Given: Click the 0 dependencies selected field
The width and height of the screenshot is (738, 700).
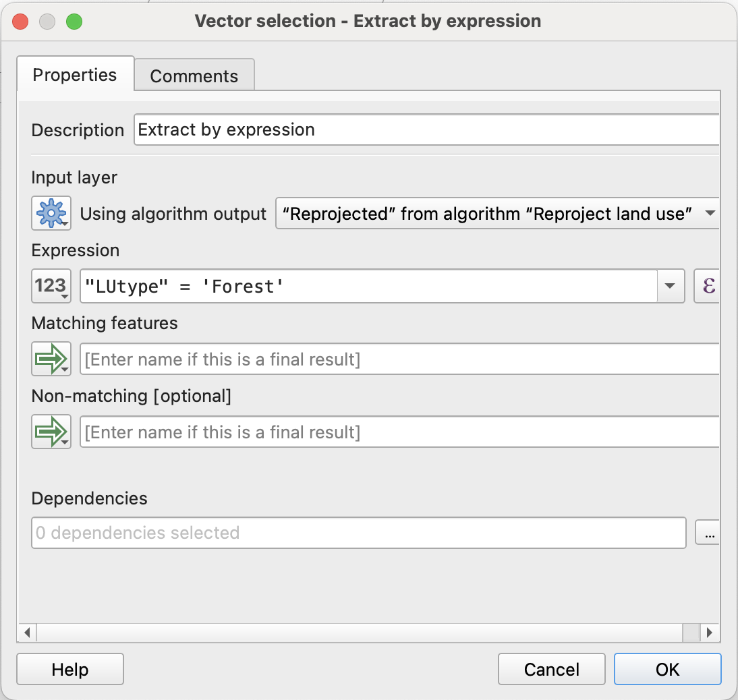Looking at the screenshot, I should (358, 533).
